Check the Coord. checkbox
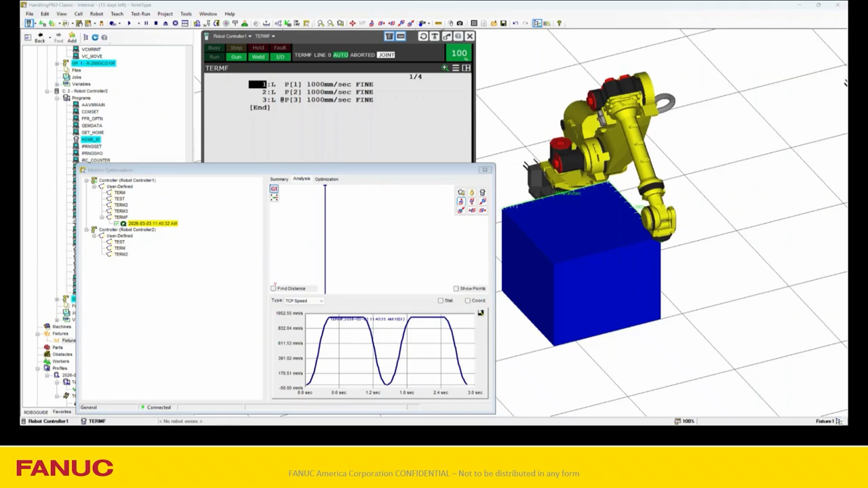This screenshot has width=868, height=488. [467, 300]
